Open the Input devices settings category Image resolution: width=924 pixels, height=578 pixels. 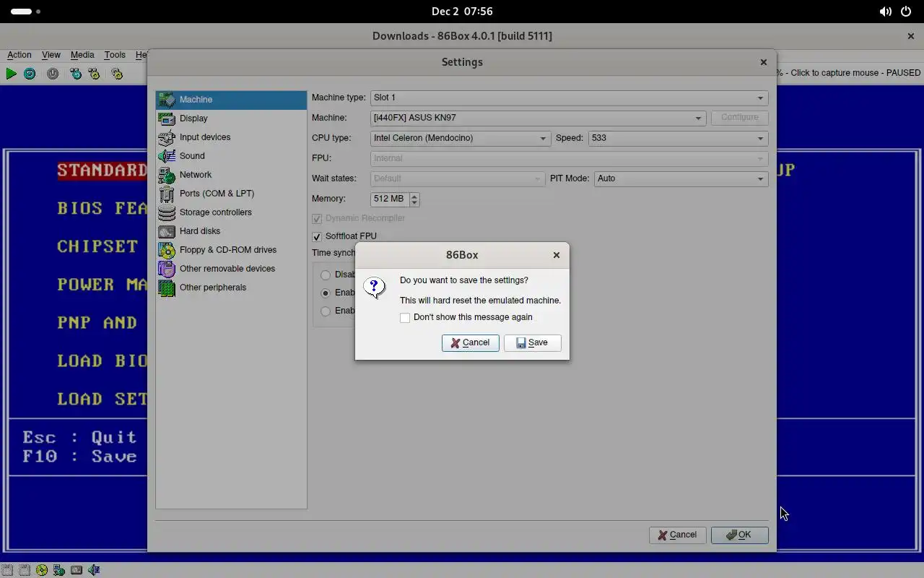coord(231,137)
